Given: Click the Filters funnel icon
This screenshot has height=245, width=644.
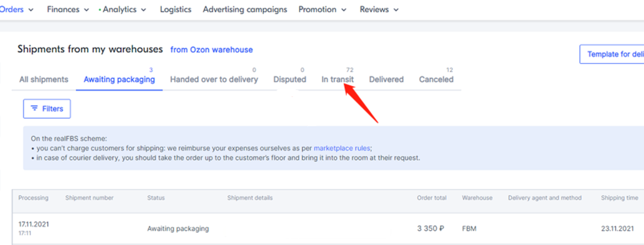Looking at the screenshot, I should [x=34, y=108].
